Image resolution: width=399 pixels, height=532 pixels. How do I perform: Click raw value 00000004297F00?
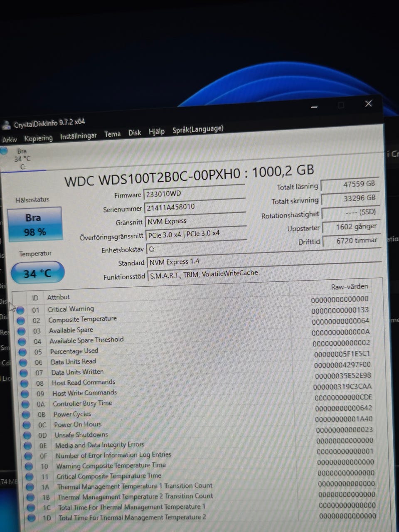[342, 365]
